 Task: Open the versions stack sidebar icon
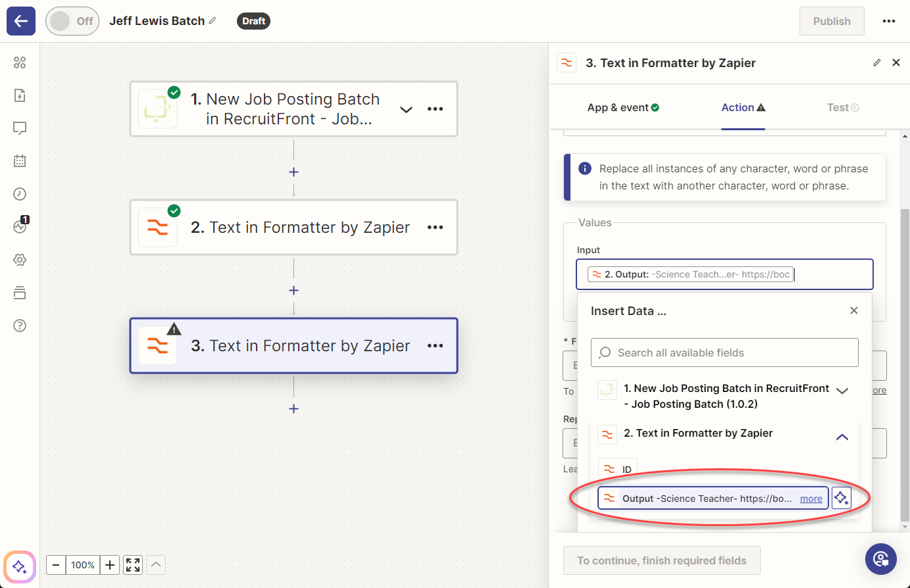20,293
